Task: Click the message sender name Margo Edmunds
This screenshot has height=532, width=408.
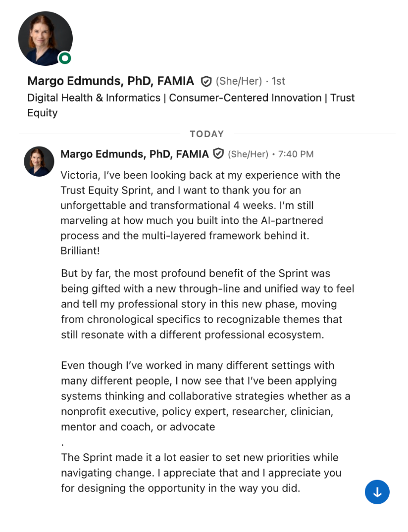Action: tap(134, 154)
